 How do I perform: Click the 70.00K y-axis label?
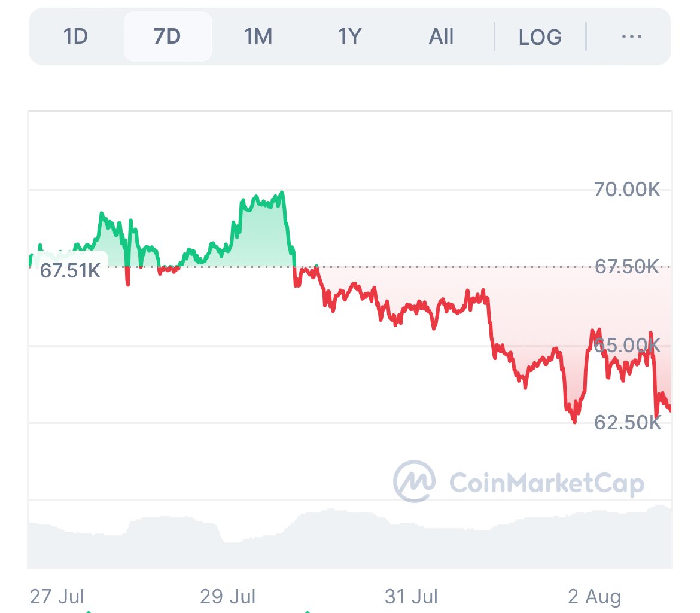627,190
